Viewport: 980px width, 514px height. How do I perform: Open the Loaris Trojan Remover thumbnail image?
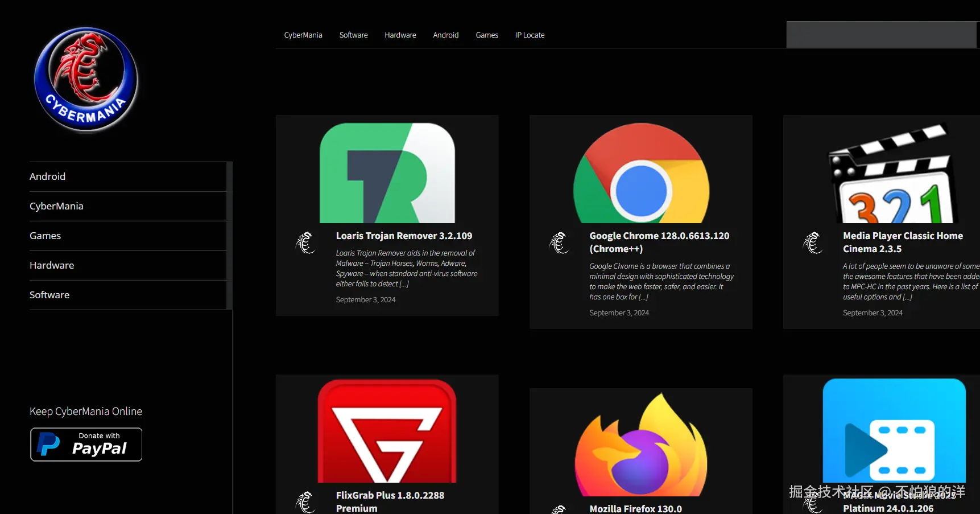click(387, 173)
